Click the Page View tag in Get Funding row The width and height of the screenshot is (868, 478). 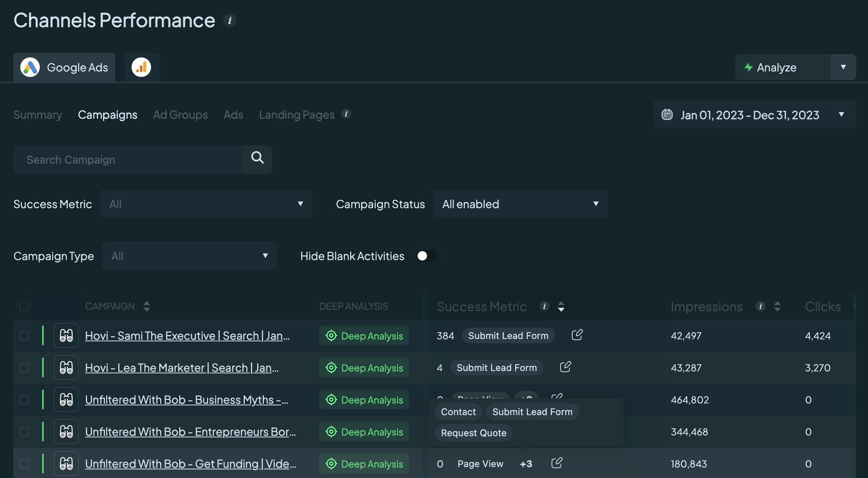(x=480, y=464)
